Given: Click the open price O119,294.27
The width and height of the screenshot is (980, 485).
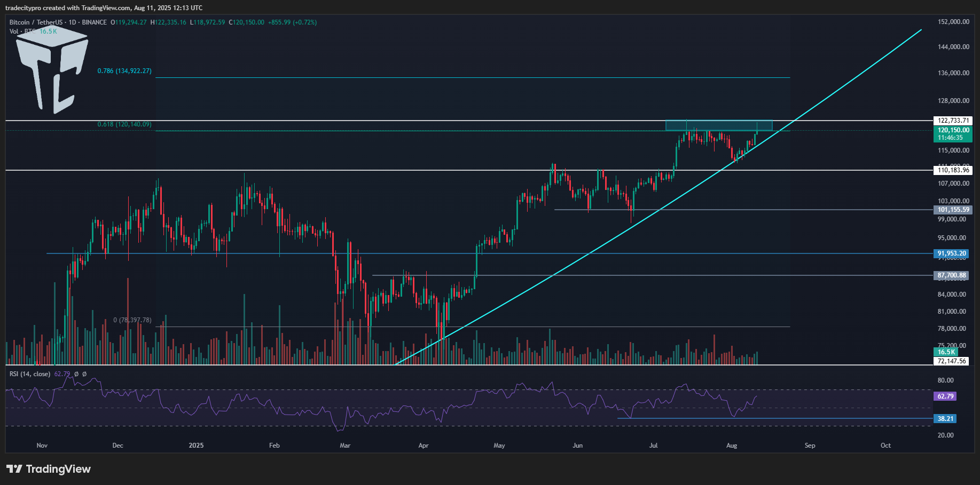Looking at the screenshot, I should [x=129, y=22].
